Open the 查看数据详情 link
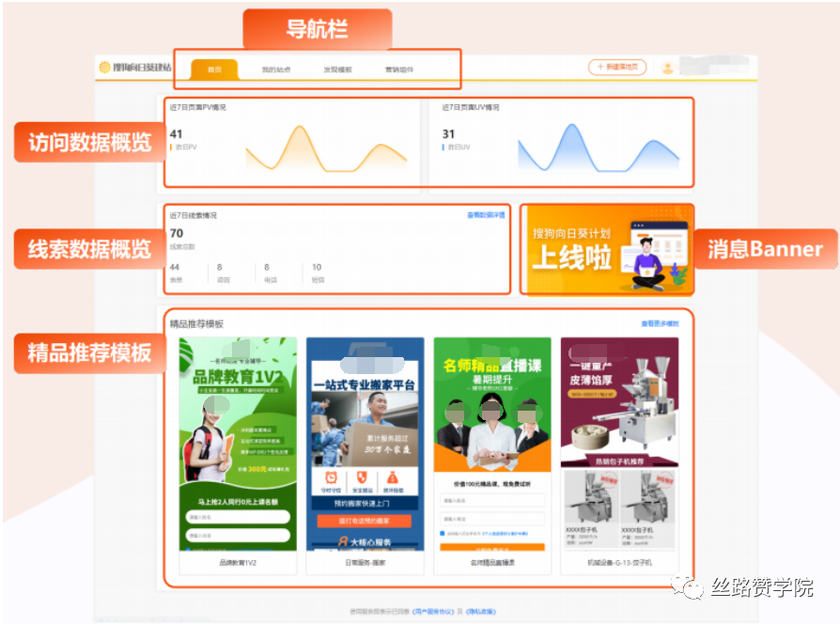The height and width of the screenshot is (624, 840). coord(486,215)
